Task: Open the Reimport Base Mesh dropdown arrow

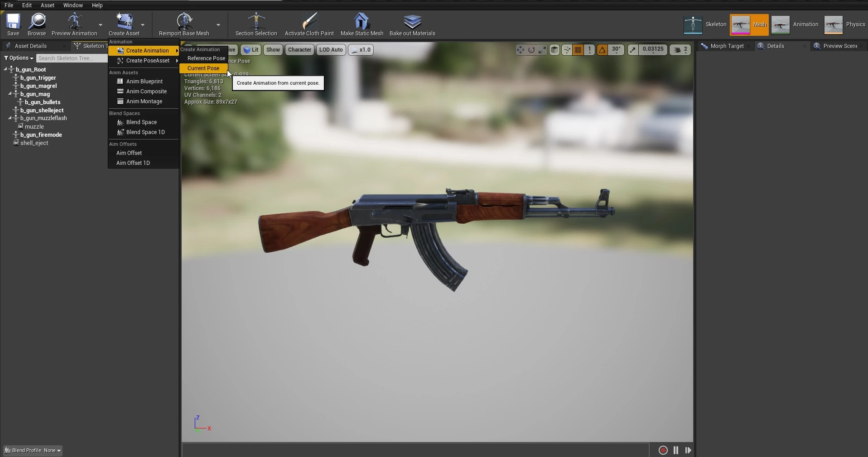Action: click(218, 25)
